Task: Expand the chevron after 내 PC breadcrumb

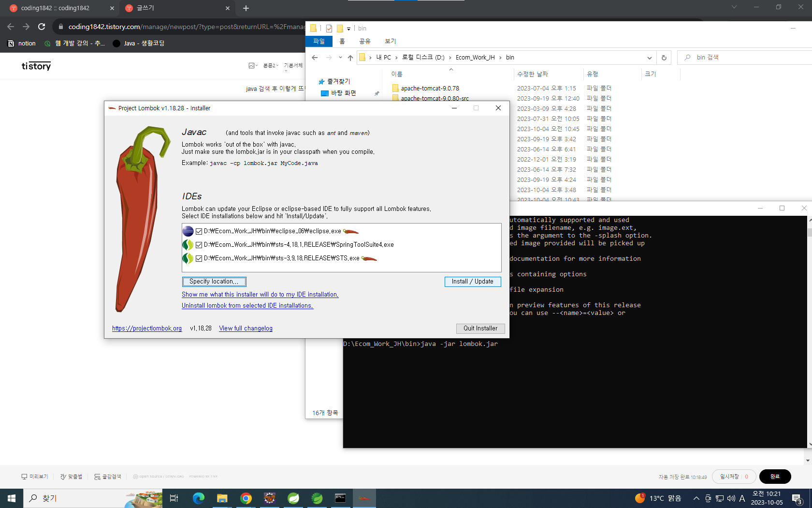Action: 396,58
